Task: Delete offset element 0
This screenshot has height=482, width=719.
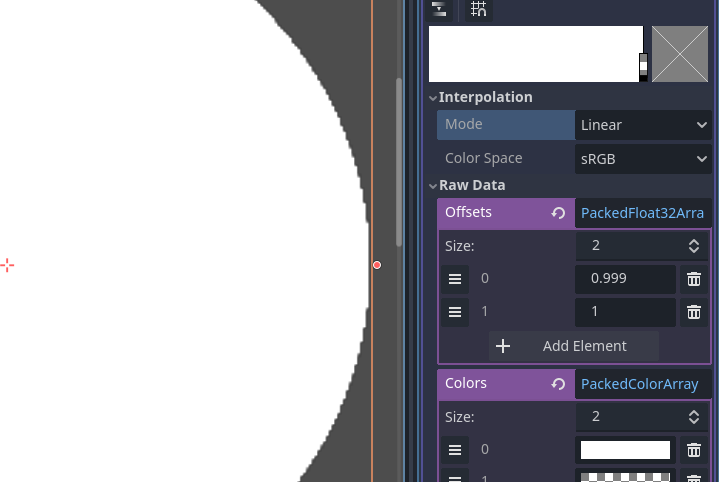Action: click(694, 279)
